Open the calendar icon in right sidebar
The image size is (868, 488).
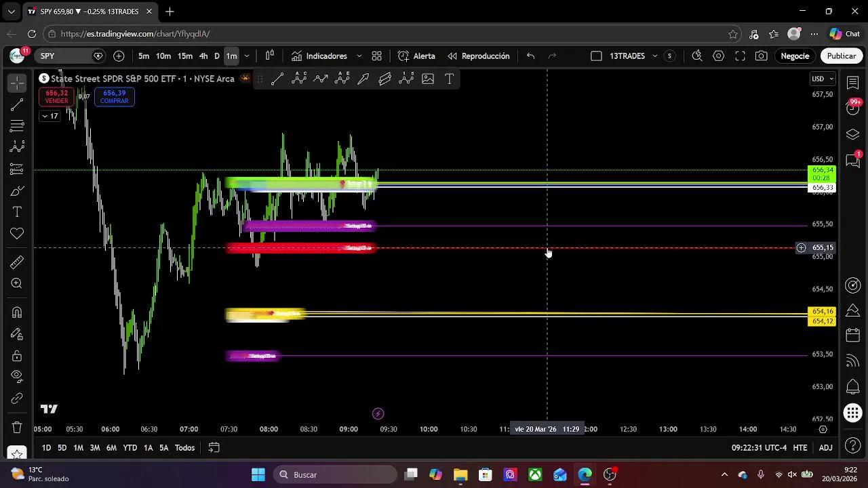pyautogui.click(x=853, y=335)
